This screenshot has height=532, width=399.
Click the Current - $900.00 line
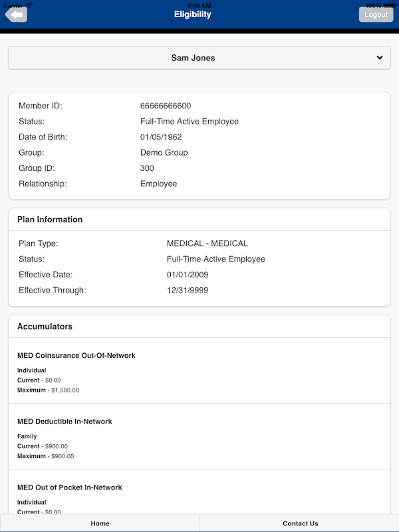point(43,446)
